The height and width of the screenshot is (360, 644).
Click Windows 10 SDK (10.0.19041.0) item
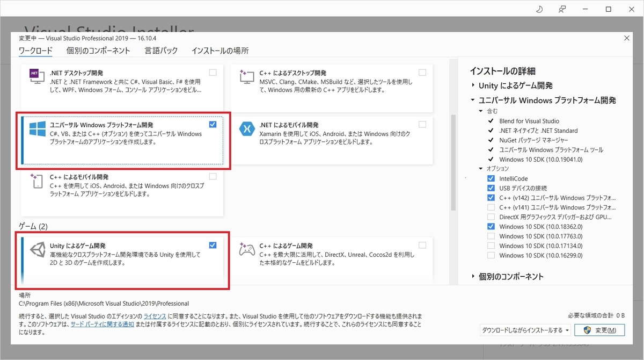(x=540, y=160)
